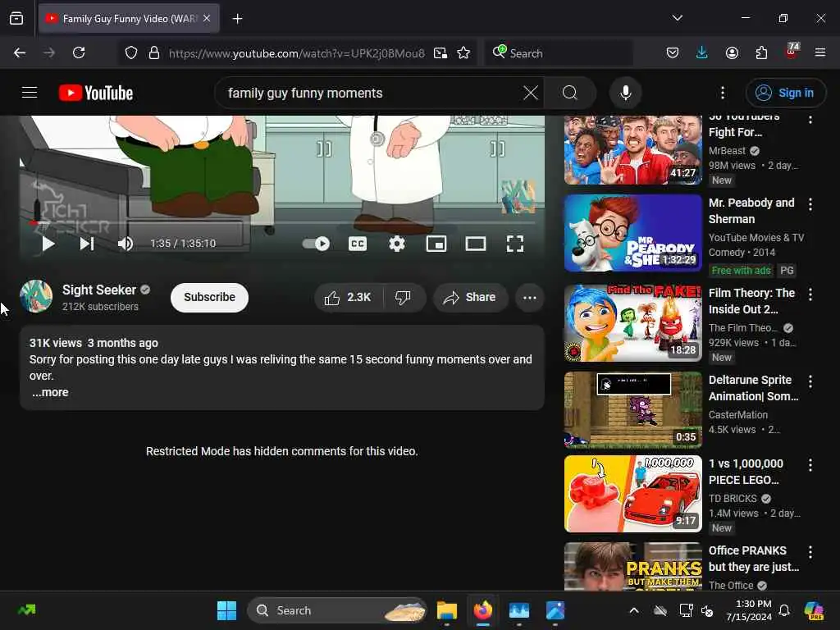The width and height of the screenshot is (840, 630).
Task: Subscribe to the Sight Seeker channel
Action: coord(209,297)
